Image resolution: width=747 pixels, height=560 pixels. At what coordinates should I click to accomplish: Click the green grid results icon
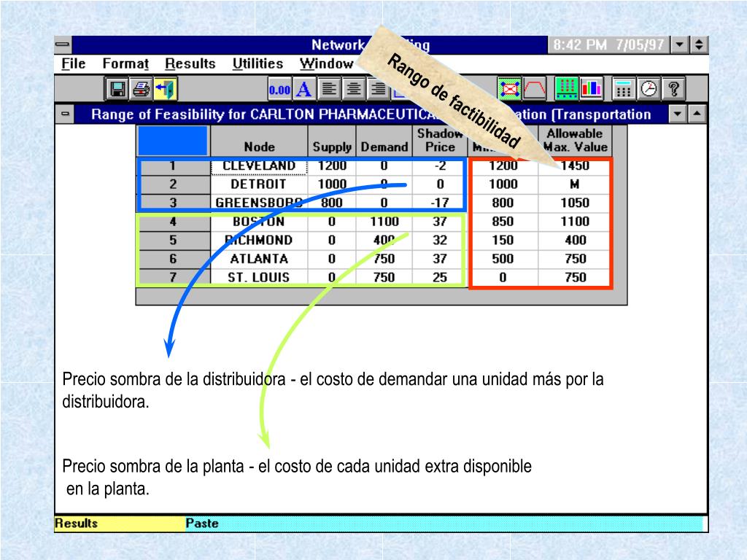pyautogui.click(x=566, y=89)
